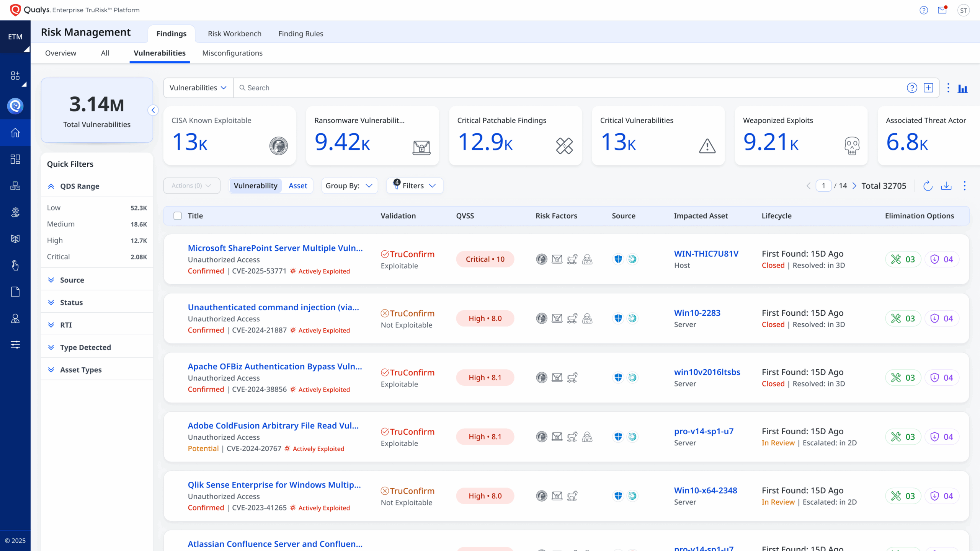Click the WIN-THIC7U81V asset link
This screenshot has width=980, height=551.
(x=706, y=254)
